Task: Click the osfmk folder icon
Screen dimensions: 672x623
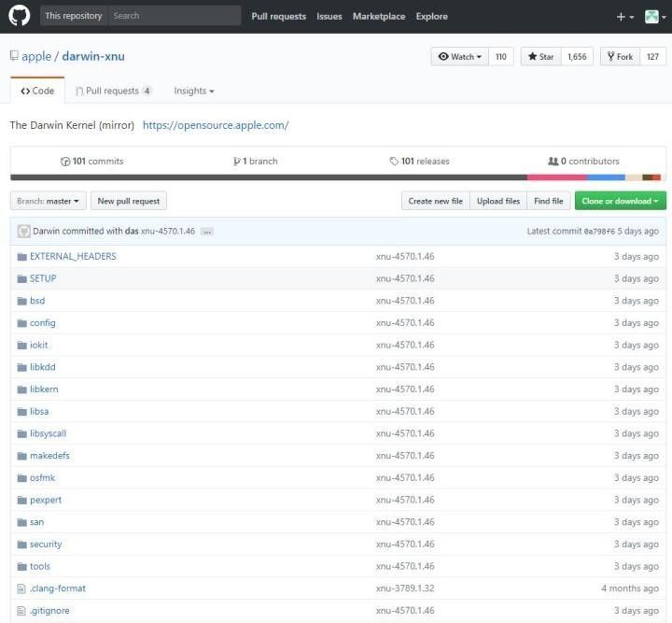Action: click(21, 478)
